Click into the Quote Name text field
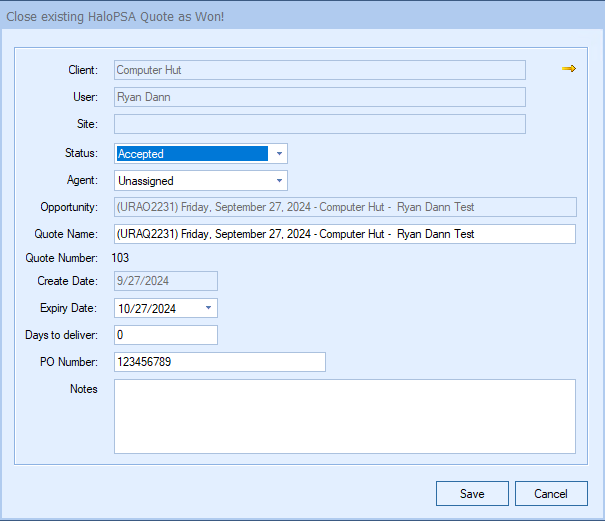 [x=344, y=234]
